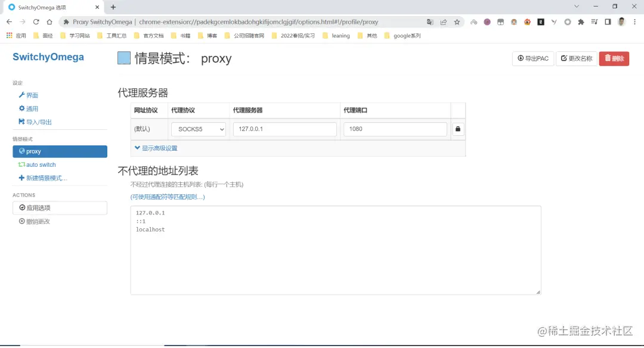Open the 工具汇总 bookmark folder
Viewport: 644px width, 348px height.
click(112, 36)
